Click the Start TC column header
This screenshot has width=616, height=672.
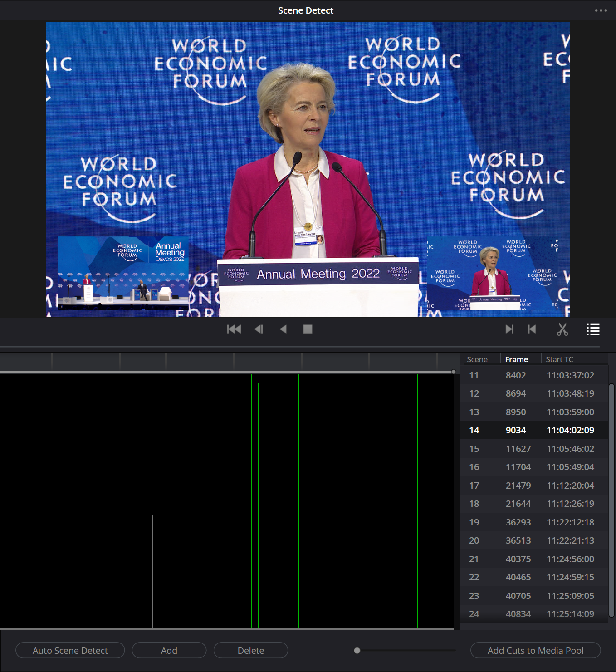click(559, 359)
